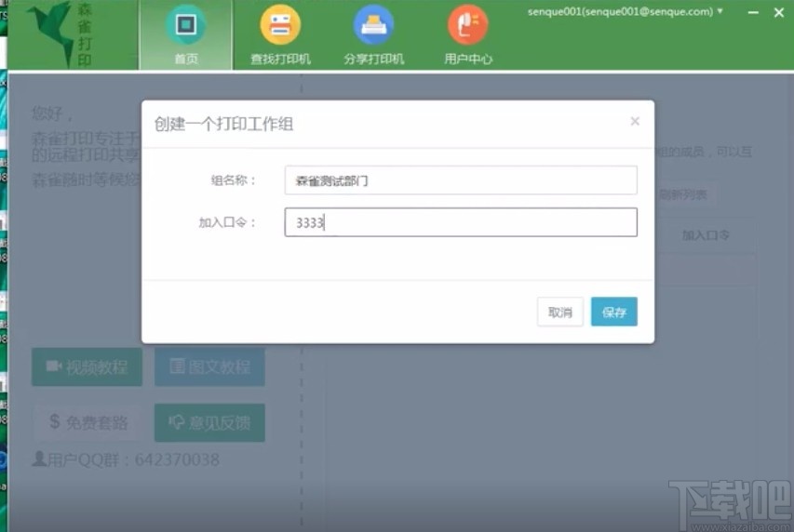Click the 保存 save button

click(614, 312)
